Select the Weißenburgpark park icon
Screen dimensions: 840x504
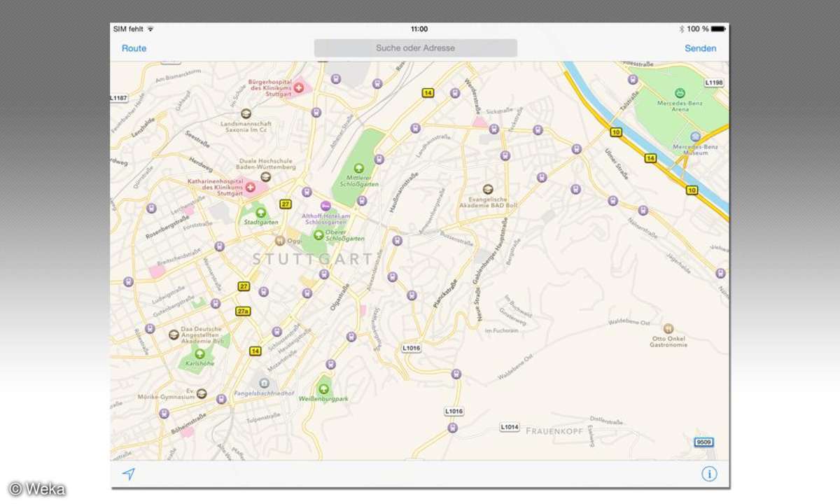click(323, 388)
